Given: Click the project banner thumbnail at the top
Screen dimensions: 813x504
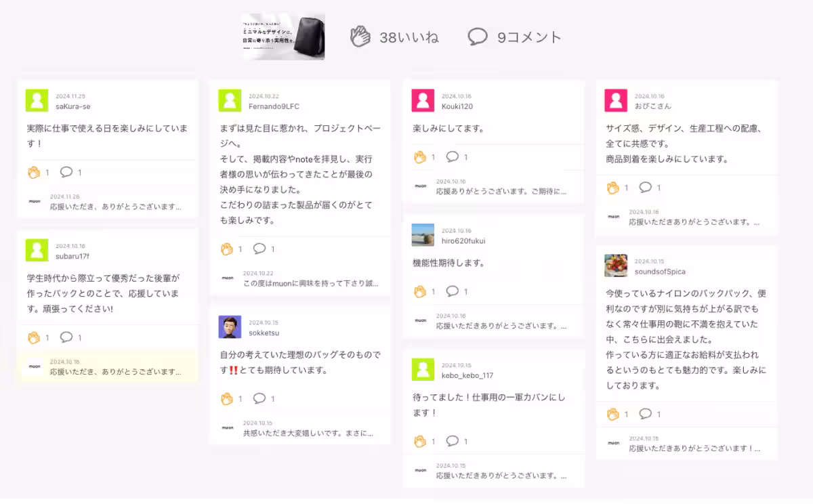Looking at the screenshot, I should tap(282, 37).
